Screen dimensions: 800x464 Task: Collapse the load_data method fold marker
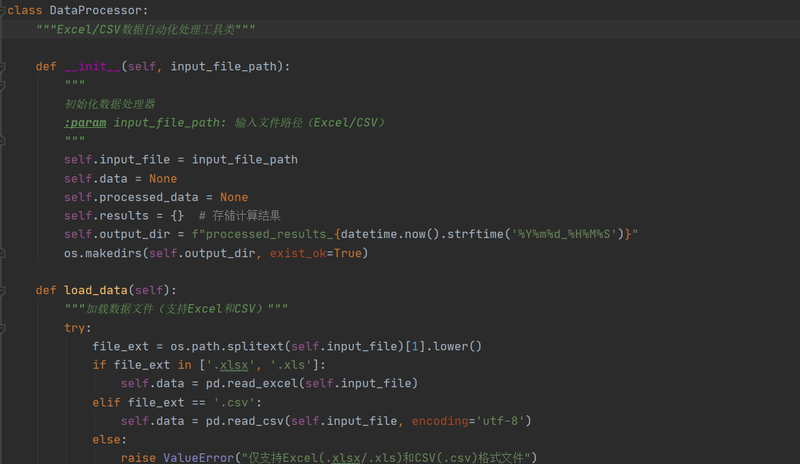[2, 290]
